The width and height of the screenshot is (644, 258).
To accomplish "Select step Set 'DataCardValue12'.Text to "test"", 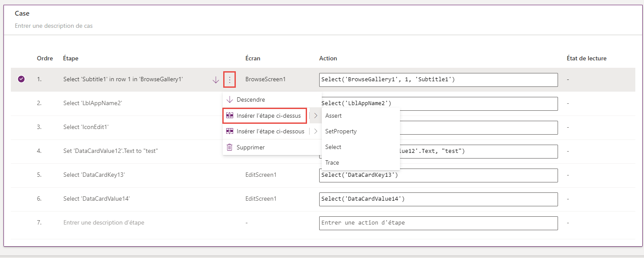I will tap(111, 151).
